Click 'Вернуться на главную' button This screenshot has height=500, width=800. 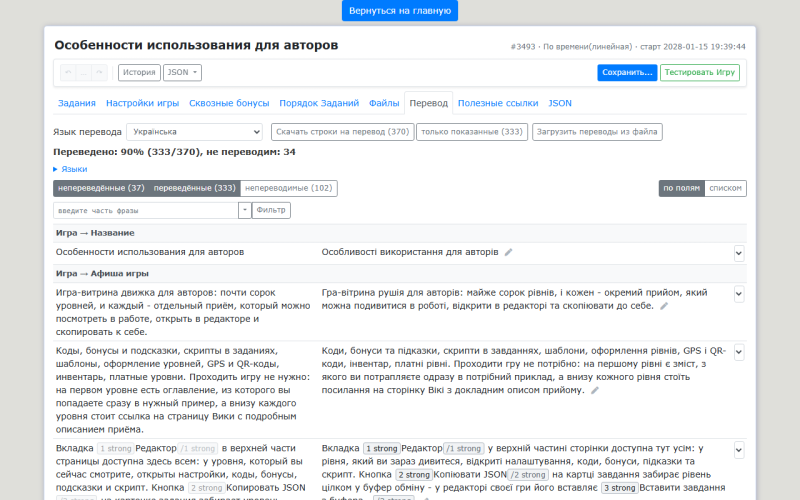pos(400,11)
